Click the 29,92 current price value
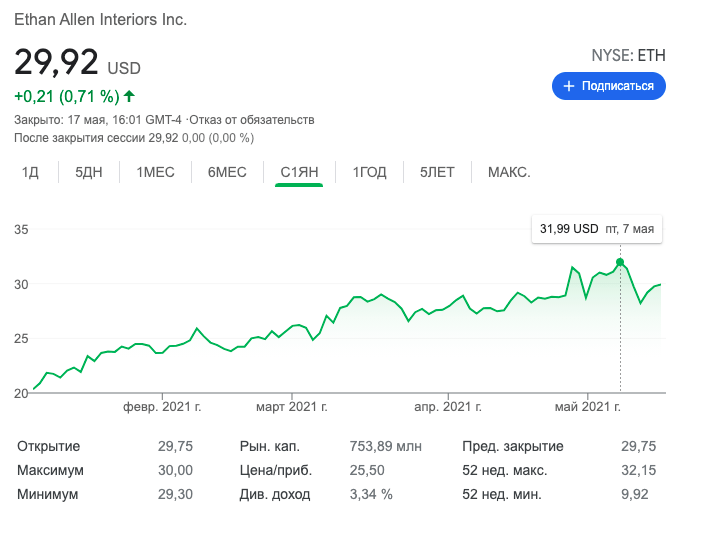Image resolution: width=720 pixels, height=540 pixels. (x=56, y=62)
